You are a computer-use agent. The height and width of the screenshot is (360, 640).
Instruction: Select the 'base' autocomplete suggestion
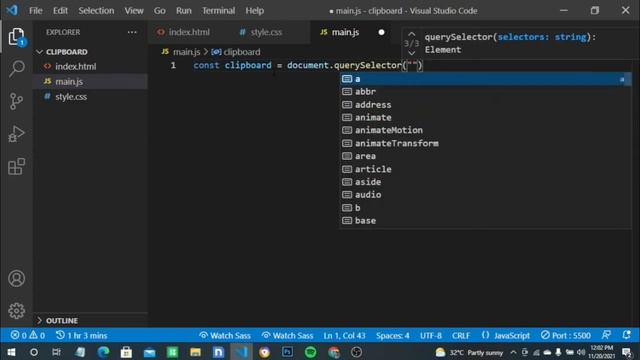coord(486,220)
